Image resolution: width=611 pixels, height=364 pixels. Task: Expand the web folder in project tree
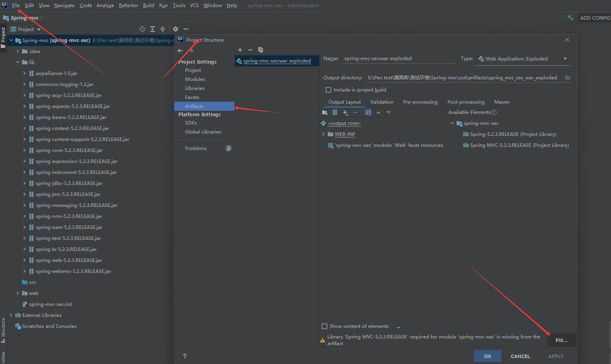point(18,293)
